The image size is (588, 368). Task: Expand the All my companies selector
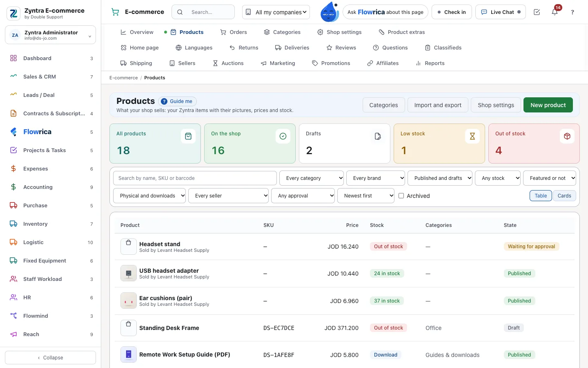pos(276,12)
